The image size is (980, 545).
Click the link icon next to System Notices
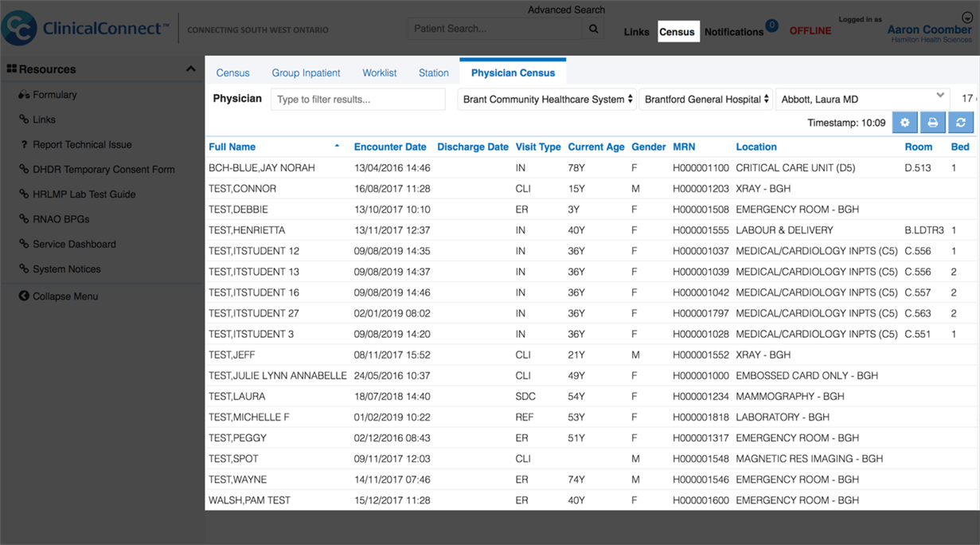[24, 269]
